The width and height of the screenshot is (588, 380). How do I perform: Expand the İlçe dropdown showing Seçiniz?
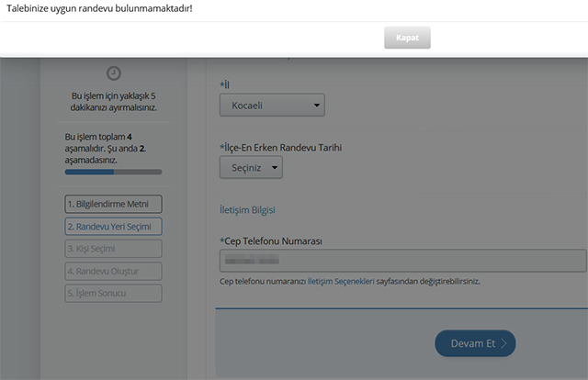click(251, 167)
